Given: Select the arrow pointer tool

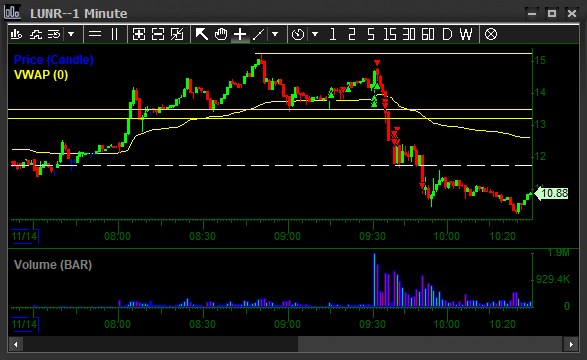Looking at the screenshot, I should [x=202, y=34].
